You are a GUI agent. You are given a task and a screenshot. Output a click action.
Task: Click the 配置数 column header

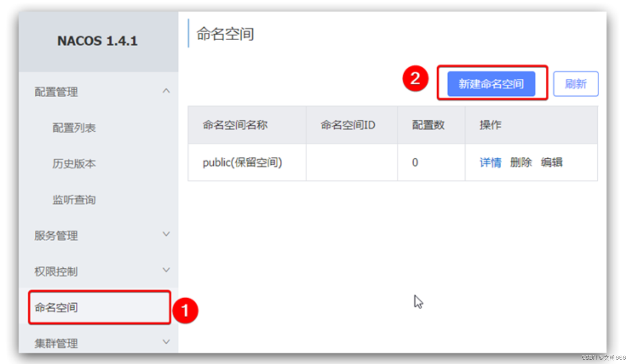tap(431, 125)
